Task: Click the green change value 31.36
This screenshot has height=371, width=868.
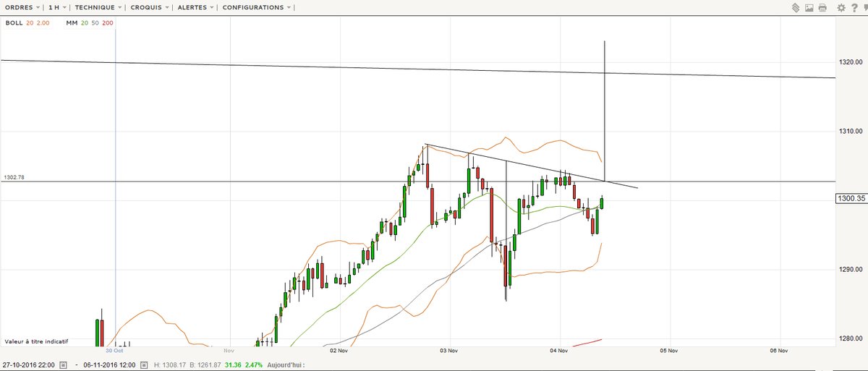Action: point(233,365)
